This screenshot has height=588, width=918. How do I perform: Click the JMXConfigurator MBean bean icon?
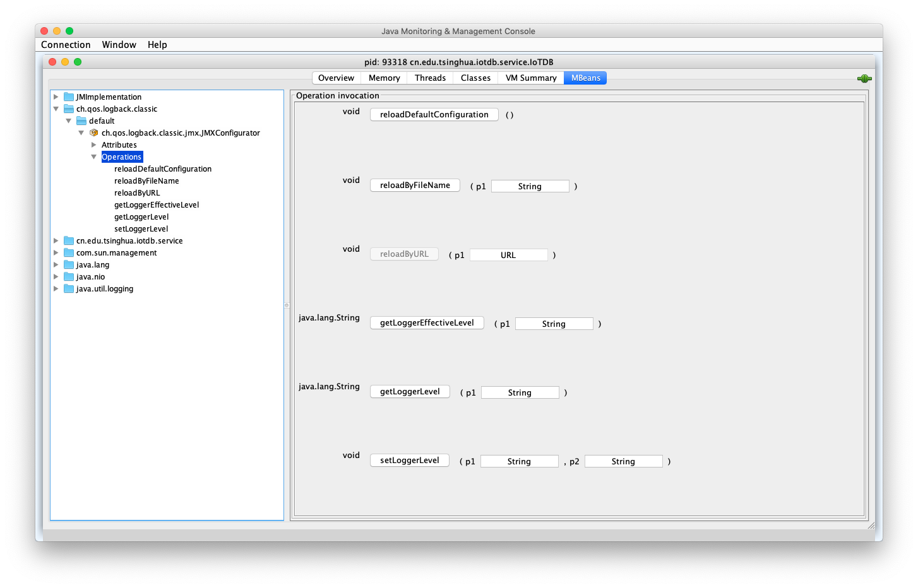tap(93, 132)
